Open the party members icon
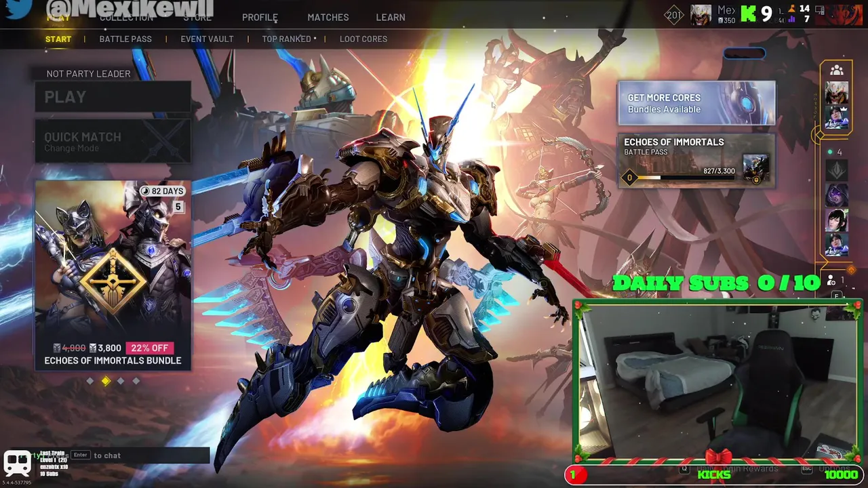 tap(837, 70)
